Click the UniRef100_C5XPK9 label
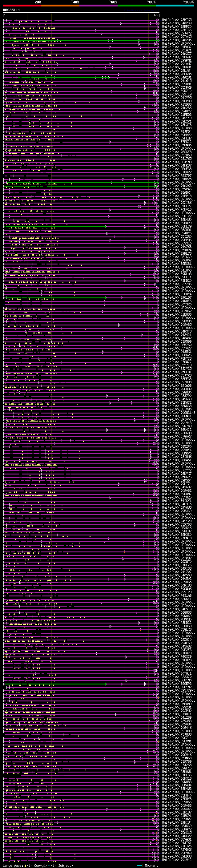 click(177, 88)
